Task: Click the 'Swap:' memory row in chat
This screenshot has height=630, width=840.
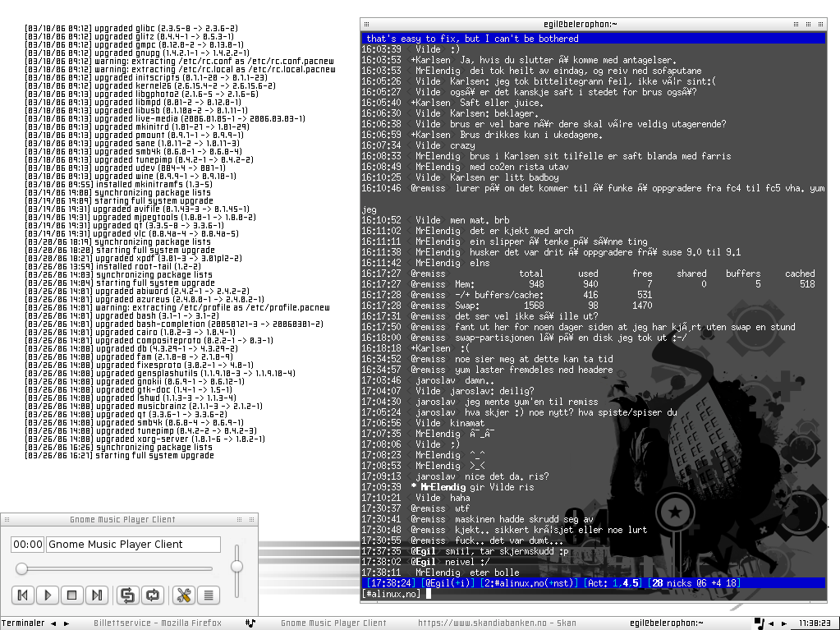Action: coord(507,306)
